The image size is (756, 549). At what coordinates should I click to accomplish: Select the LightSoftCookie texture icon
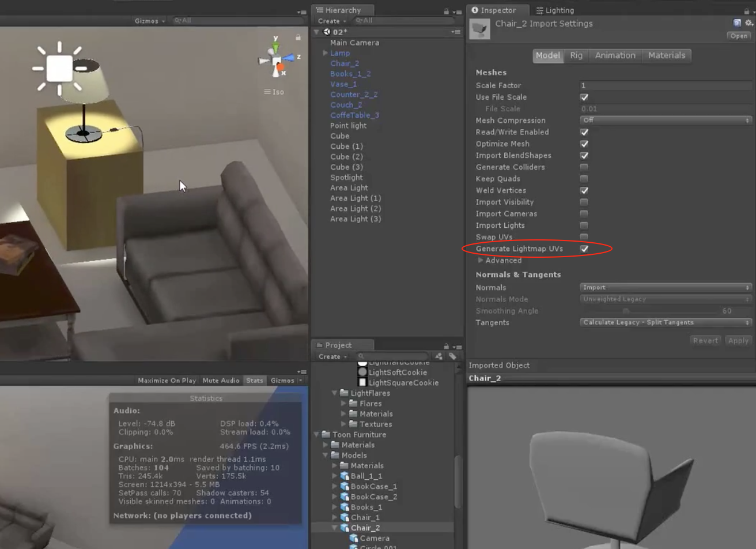point(362,373)
